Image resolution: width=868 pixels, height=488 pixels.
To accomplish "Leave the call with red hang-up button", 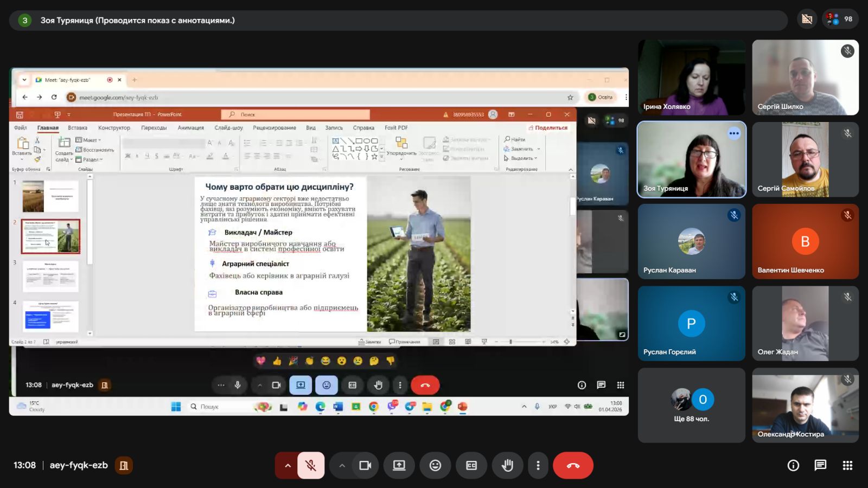I will pos(573,465).
